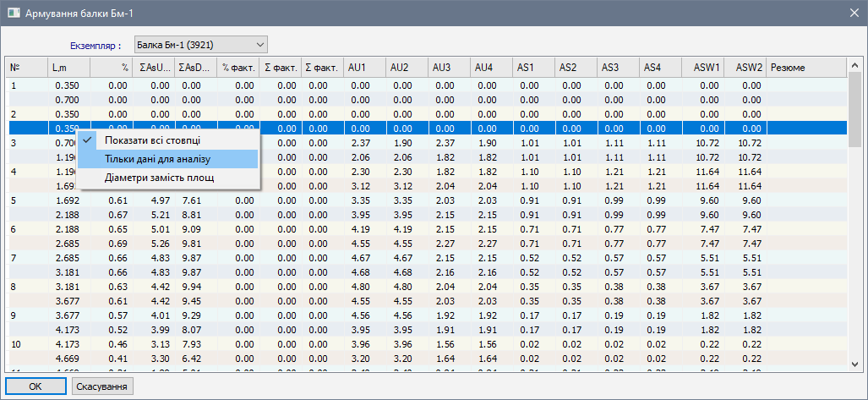Select row number 1 in the table
Viewport: 868px width, 400px height.
14,85
